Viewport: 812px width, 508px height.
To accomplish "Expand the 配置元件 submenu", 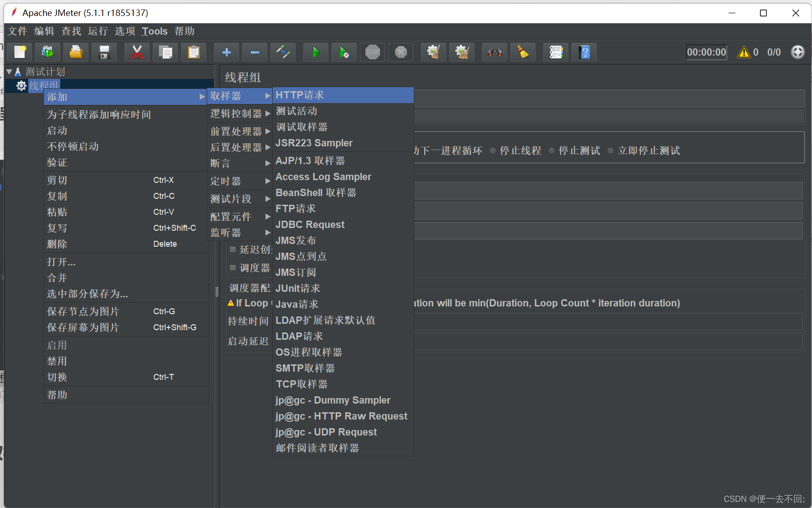I will 240,217.
